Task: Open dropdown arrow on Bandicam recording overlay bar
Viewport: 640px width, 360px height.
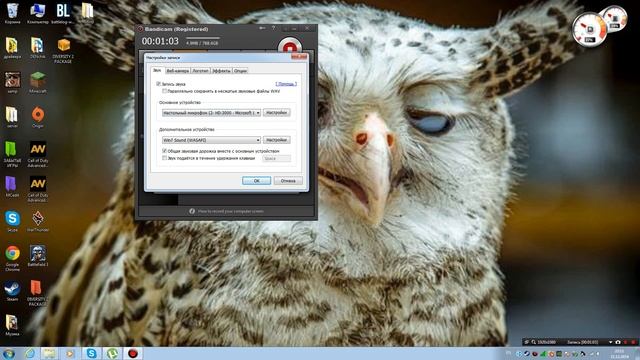Action: 611,342
